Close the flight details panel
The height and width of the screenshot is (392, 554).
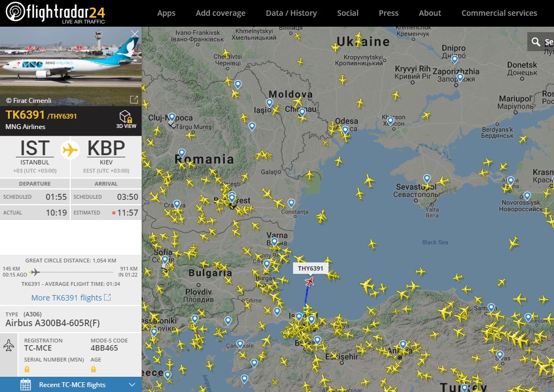(x=135, y=34)
